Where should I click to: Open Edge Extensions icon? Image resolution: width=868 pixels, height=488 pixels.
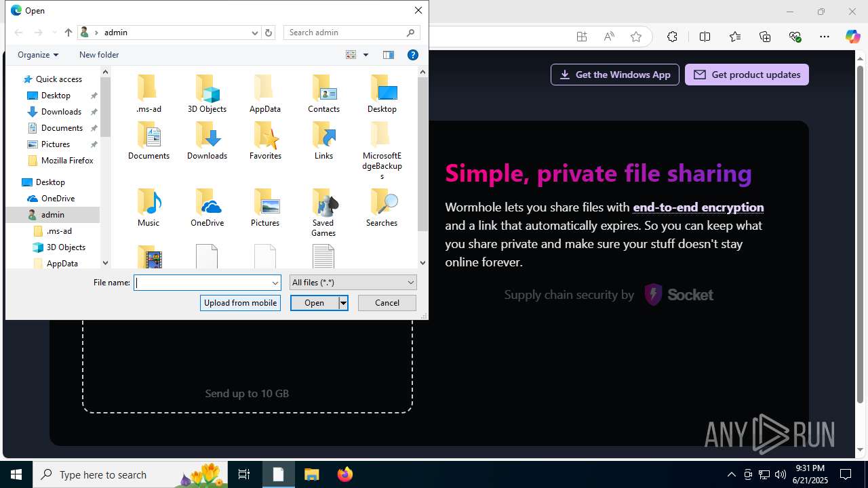coord(672,37)
